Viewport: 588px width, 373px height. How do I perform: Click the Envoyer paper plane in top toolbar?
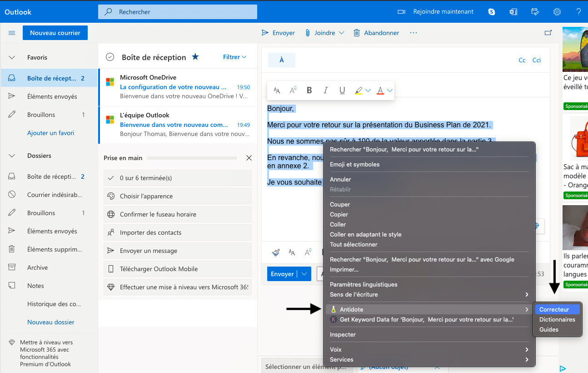265,33
